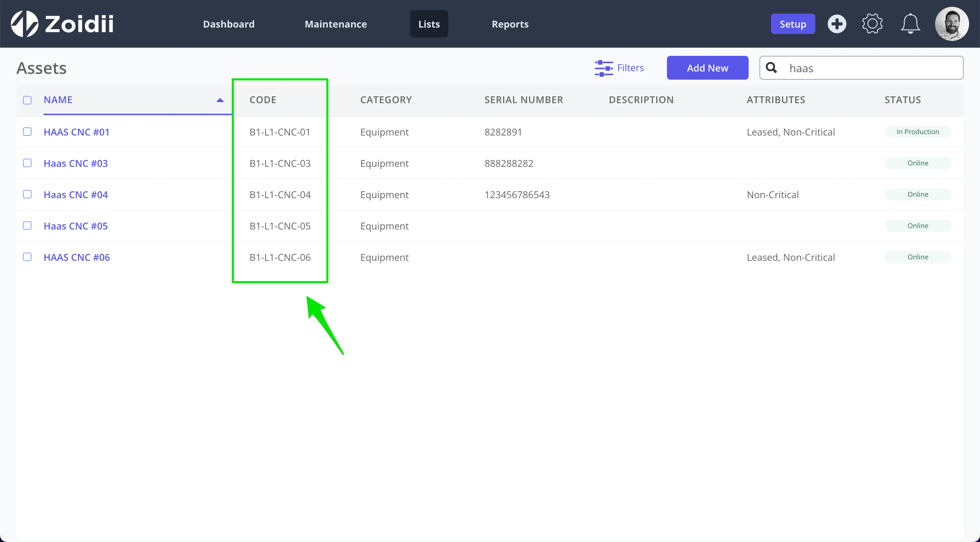
Task: Click the profile avatar photo
Action: (x=952, y=23)
